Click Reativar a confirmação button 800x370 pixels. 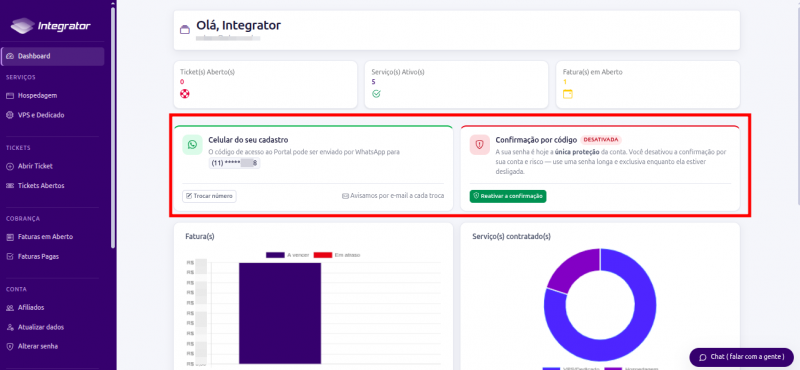pyautogui.click(x=508, y=196)
